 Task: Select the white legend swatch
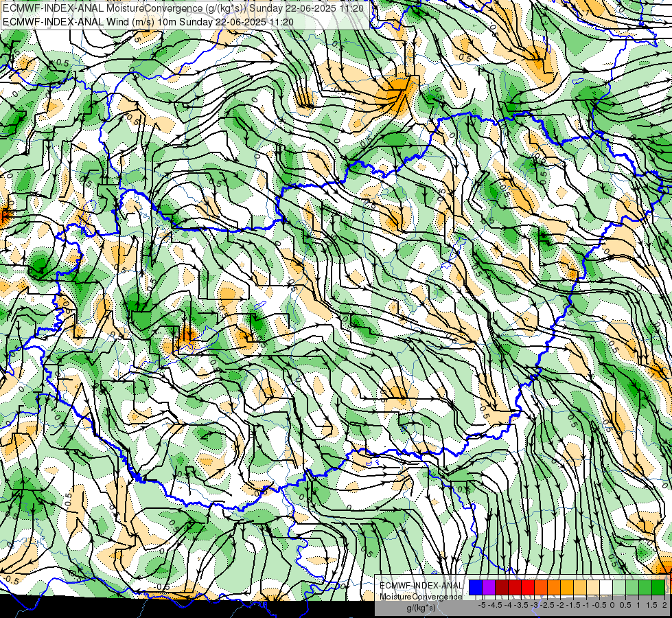pos(606,588)
